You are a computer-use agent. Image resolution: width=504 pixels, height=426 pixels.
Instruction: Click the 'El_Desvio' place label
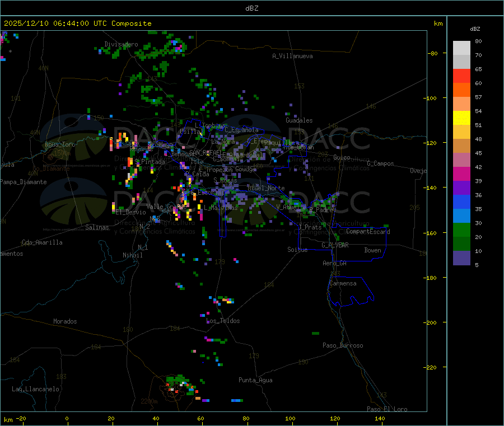[131, 212]
